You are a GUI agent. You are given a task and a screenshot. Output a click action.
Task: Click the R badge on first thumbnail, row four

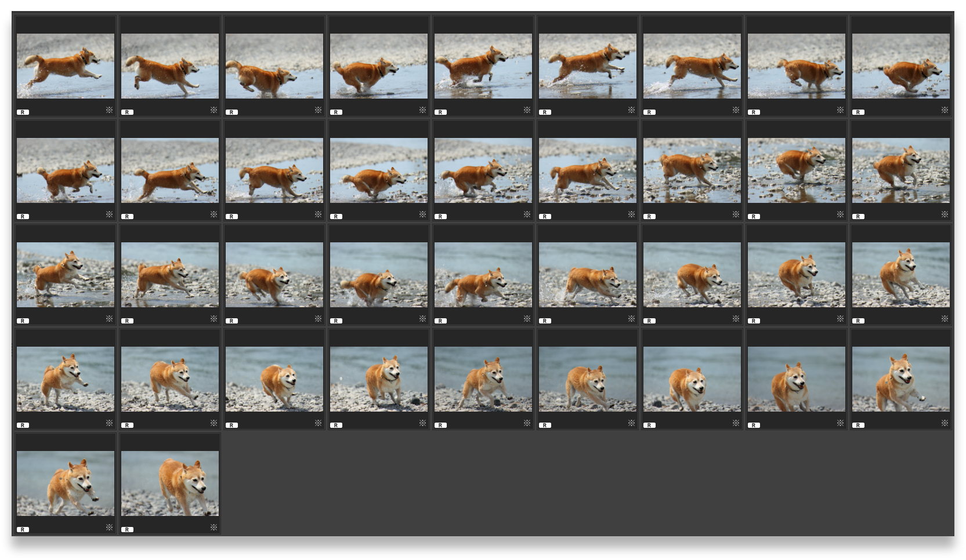tap(23, 425)
